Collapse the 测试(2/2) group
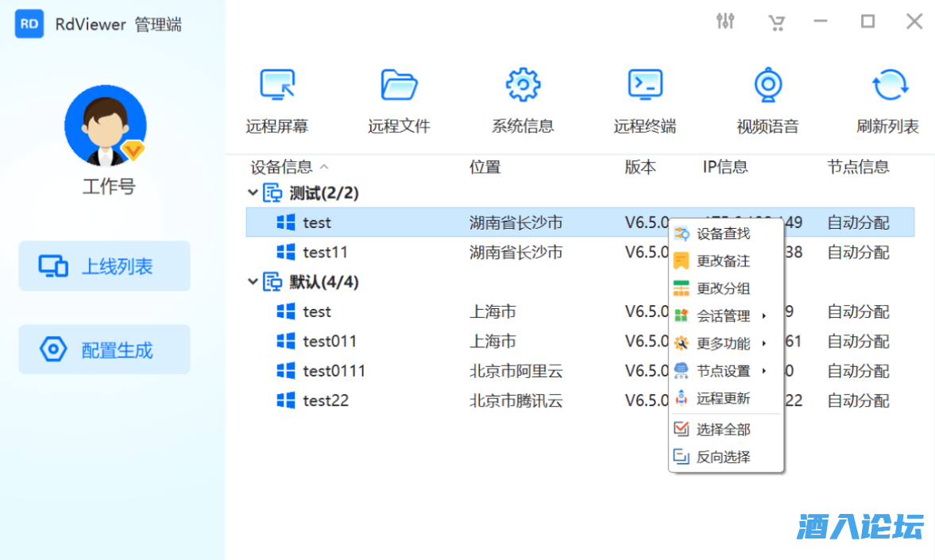Image resolution: width=935 pixels, height=560 pixels. (253, 193)
